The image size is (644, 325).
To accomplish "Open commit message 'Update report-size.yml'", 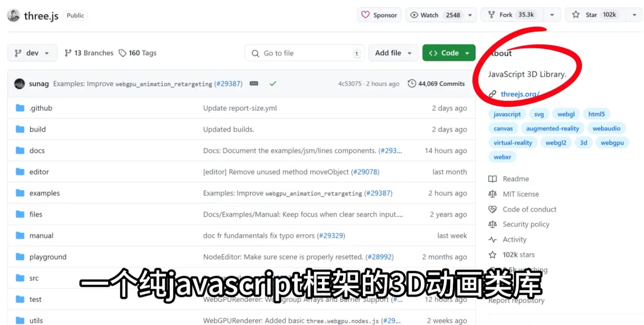I will coord(240,108).
